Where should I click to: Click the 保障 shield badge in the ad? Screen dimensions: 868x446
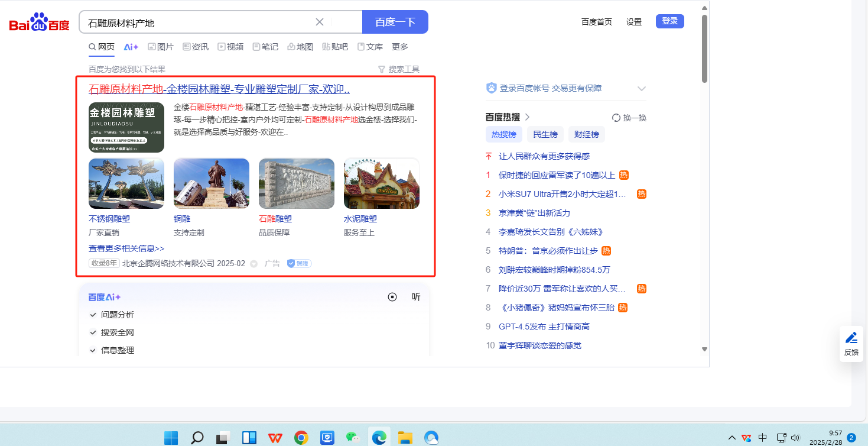299,263
